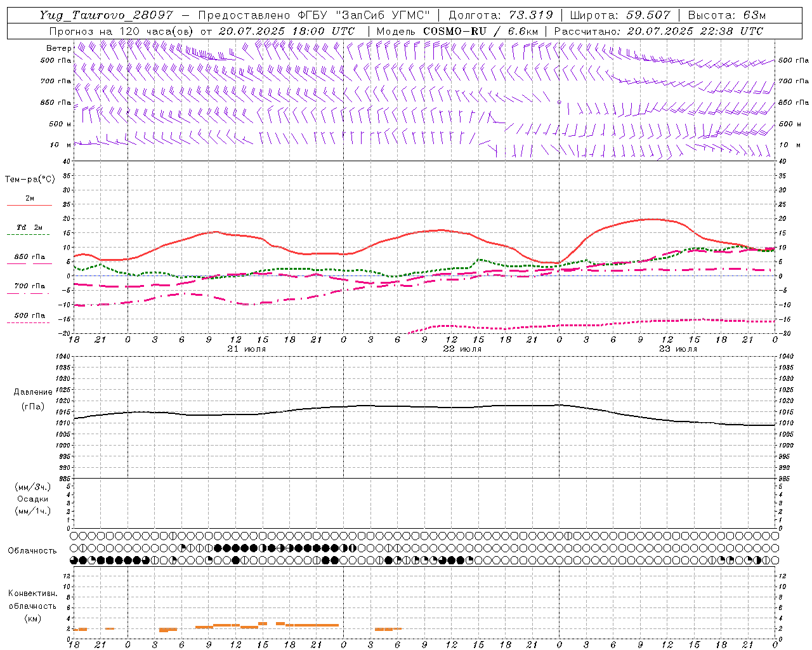
Task: Click the station title Yug_Taurovo_28097
Action: click(106, 15)
